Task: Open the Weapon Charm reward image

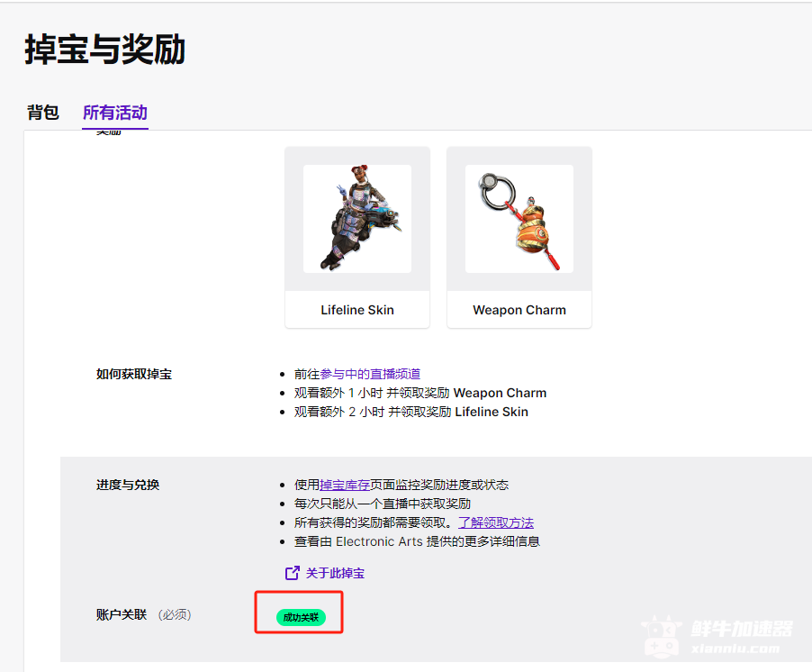Action: (519, 219)
